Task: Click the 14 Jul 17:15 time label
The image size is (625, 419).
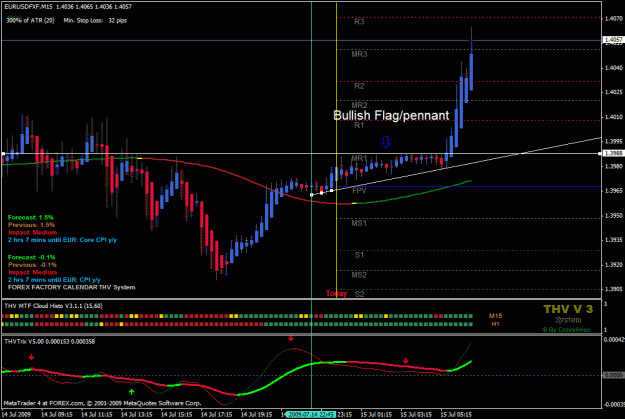Action: pos(216,415)
